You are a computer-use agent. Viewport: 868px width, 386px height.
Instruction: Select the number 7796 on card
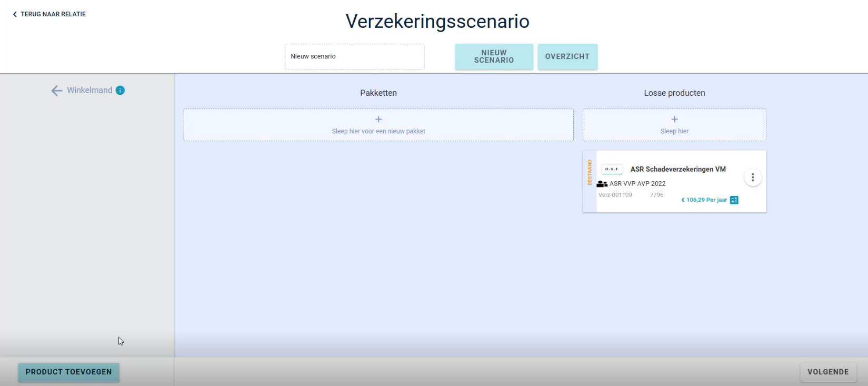coord(656,195)
